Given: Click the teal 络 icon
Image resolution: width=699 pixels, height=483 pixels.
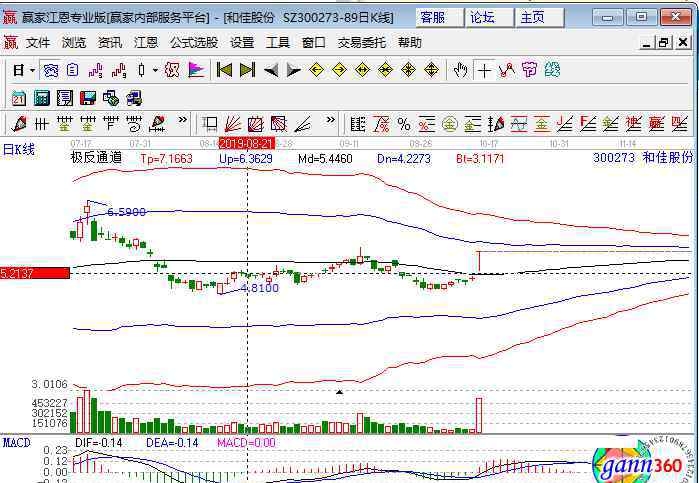Looking at the screenshot, I should [x=552, y=70].
